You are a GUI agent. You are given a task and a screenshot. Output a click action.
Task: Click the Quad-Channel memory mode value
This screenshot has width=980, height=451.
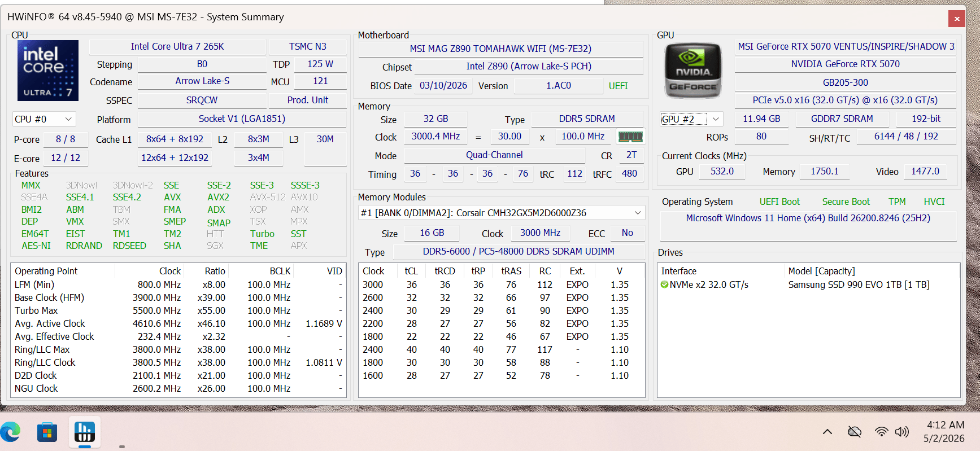click(x=494, y=155)
